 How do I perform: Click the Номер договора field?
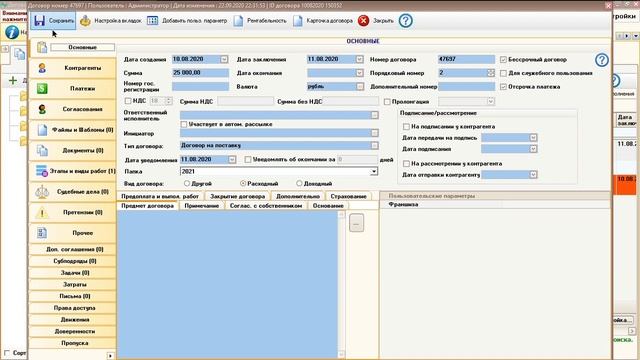[466, 59]
